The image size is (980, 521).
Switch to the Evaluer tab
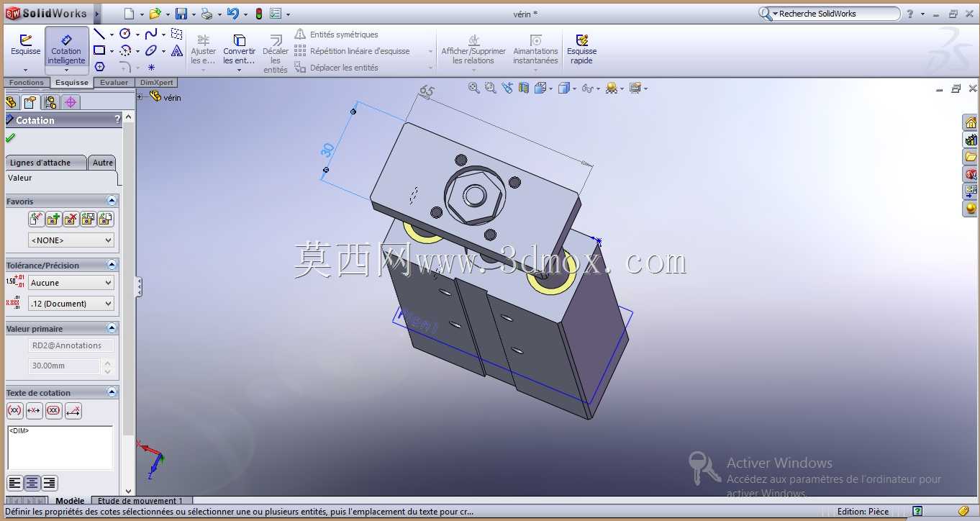(114, 82)
